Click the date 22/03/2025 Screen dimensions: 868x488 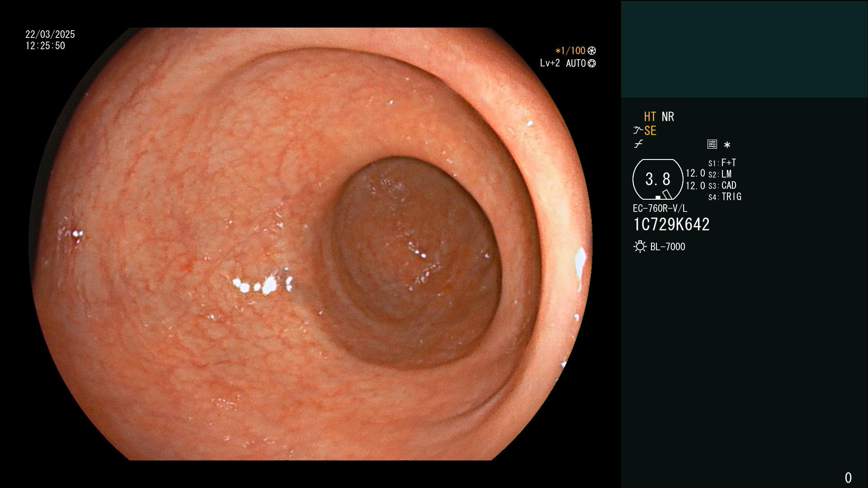[x=50, y=34]
